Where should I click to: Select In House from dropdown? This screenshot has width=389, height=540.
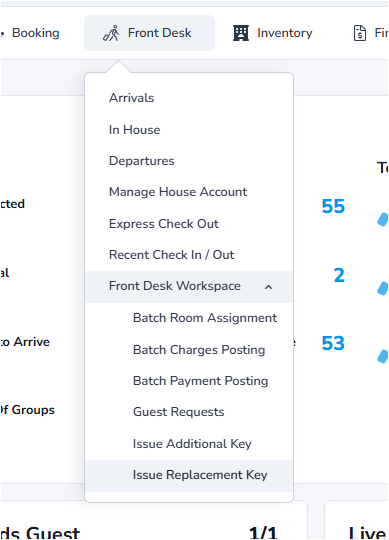tap(135, 130)
